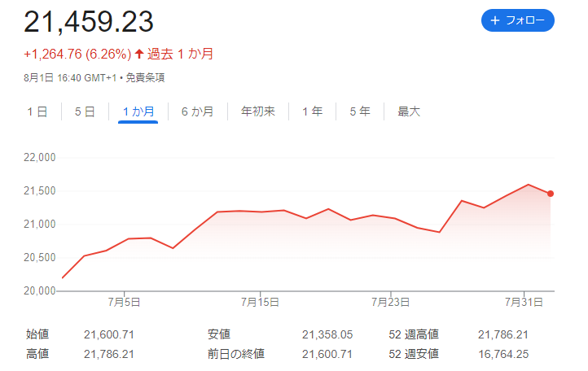
Task: Click the 前日の終値 label
Action: pos(236,354)
